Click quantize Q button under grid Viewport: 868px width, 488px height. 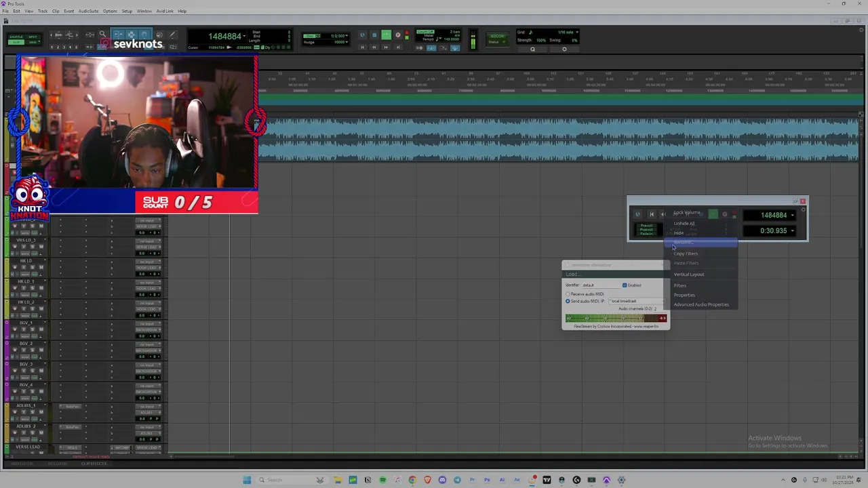[532, 49]
